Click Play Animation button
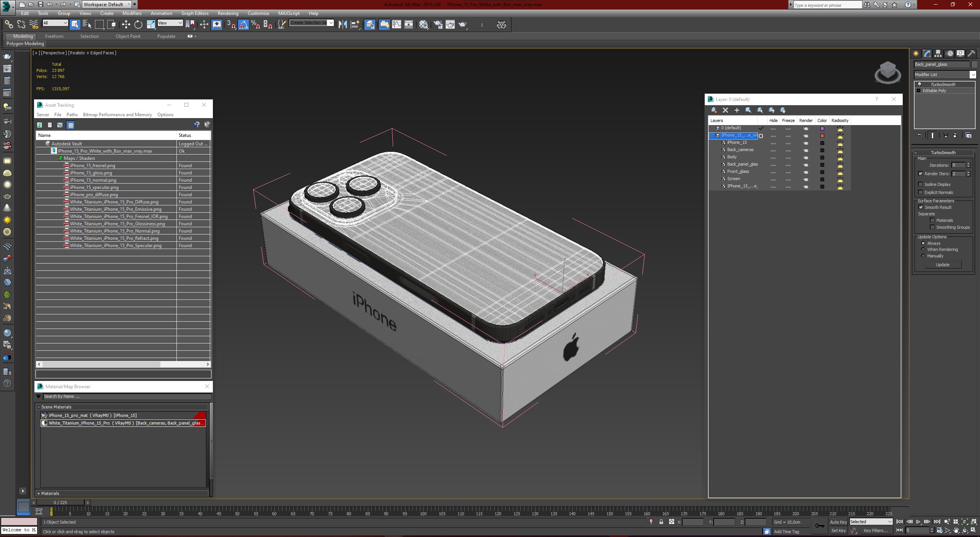The height and width of the screenshot is (537, 980). click(918, 522)
